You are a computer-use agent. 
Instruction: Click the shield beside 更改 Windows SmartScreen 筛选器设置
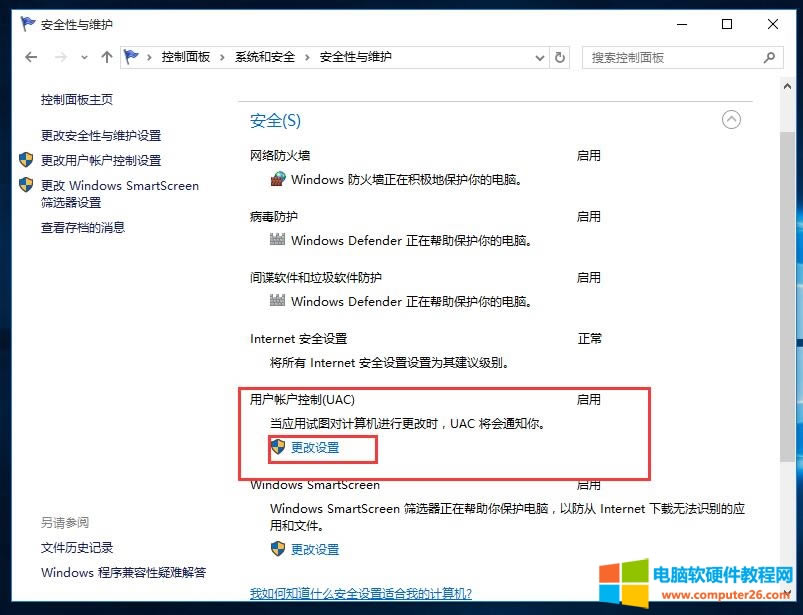24,185
